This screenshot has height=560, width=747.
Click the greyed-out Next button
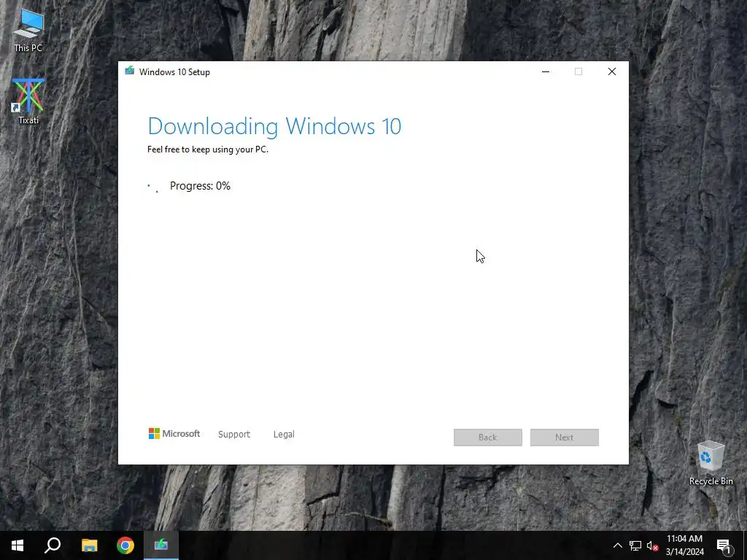[x=565, y=437]
